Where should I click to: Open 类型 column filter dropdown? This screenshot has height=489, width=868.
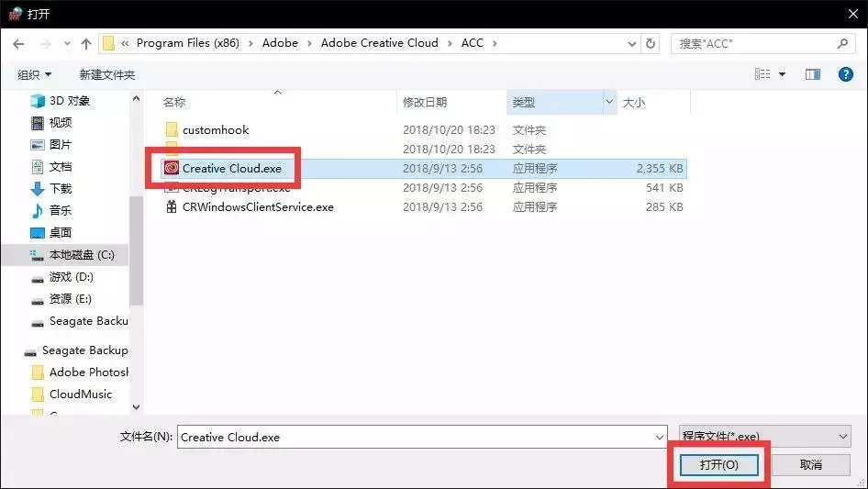[609, 102]
